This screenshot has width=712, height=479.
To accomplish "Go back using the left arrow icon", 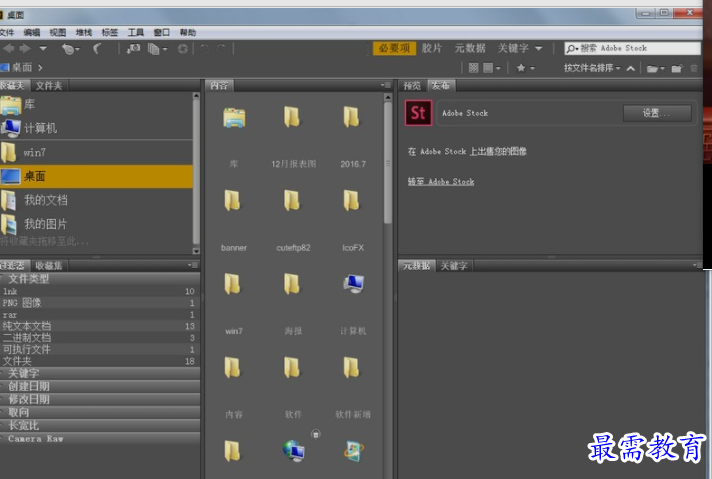I will [x=8, y=48].
